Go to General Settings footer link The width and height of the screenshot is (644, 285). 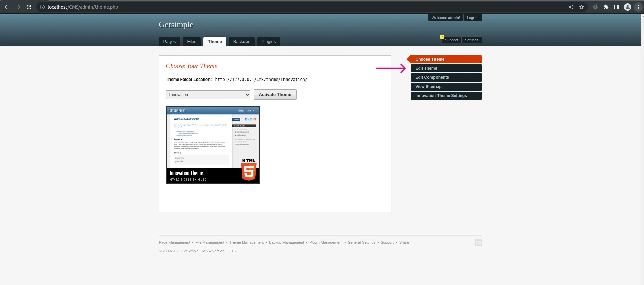tap(362, 243)
